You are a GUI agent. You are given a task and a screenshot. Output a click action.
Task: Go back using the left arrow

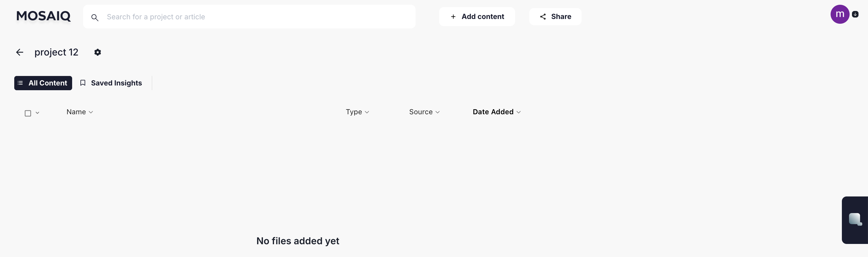click(x=20, y=52)
